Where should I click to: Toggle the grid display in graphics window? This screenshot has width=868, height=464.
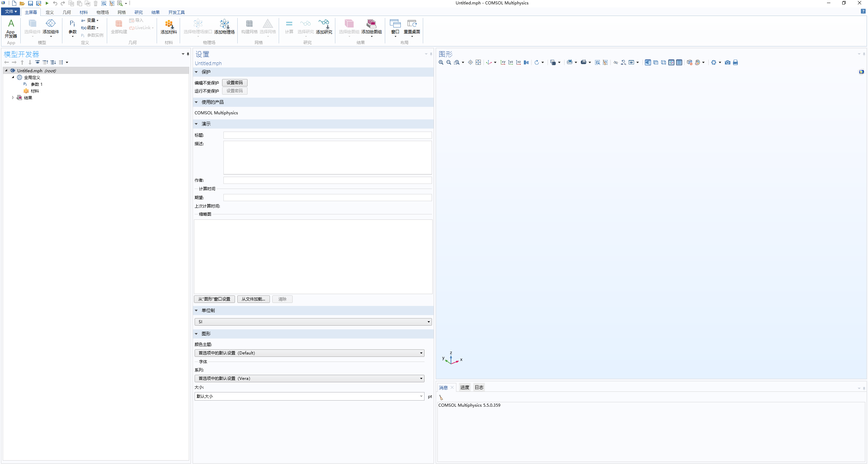tap(679, 62)
